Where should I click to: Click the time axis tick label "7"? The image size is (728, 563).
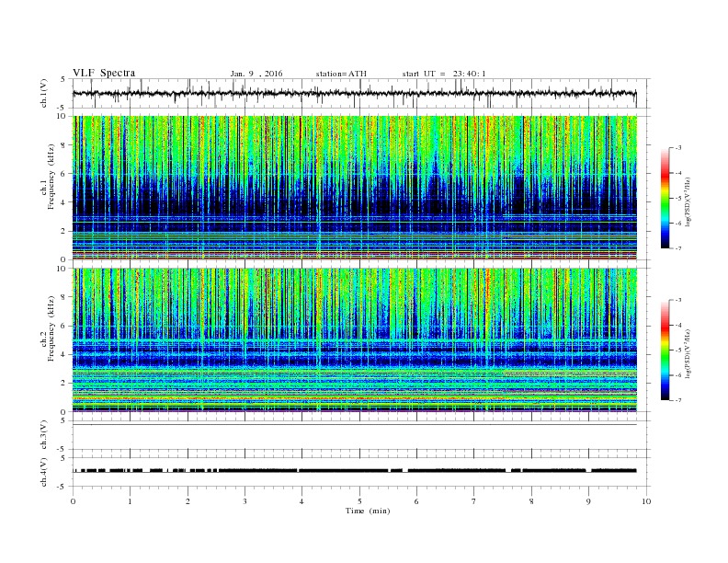[474, 501]
